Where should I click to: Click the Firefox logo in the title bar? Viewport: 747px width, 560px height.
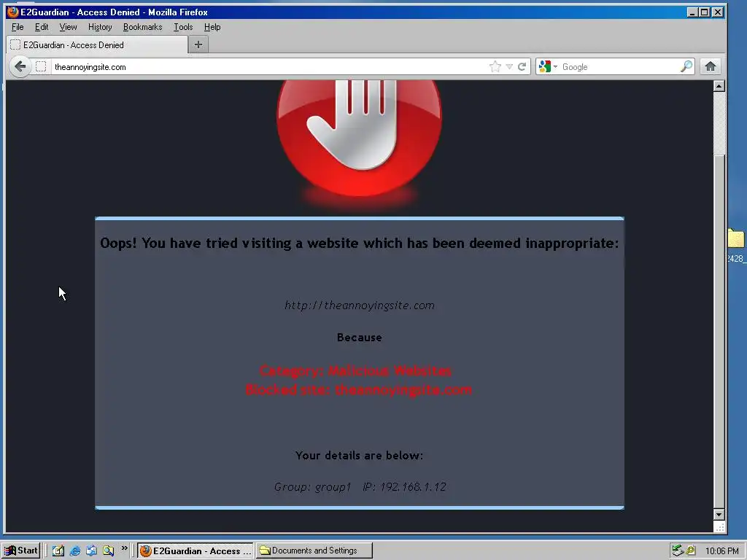tap(13, 12)
